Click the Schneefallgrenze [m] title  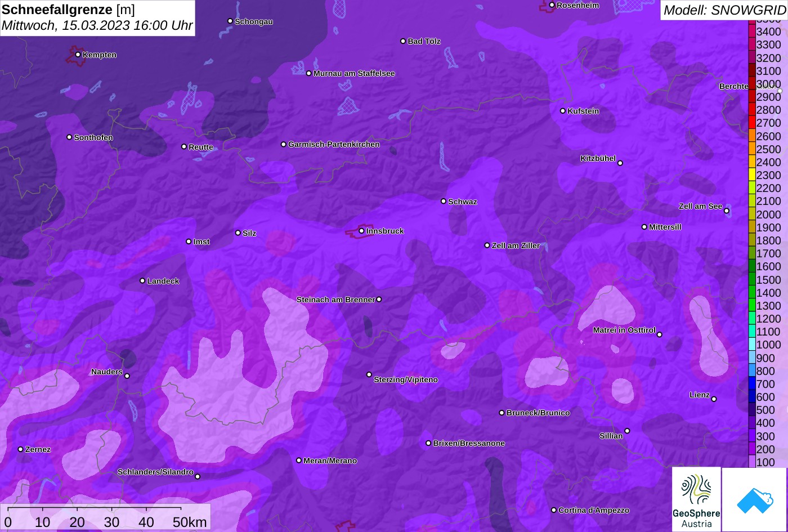pos(68,10)
